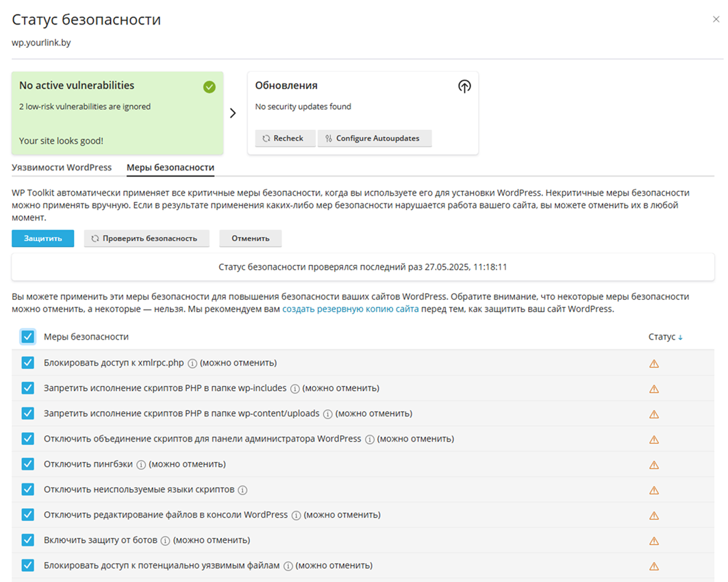Click the No active vulnerabilities card

pos(118,113)
